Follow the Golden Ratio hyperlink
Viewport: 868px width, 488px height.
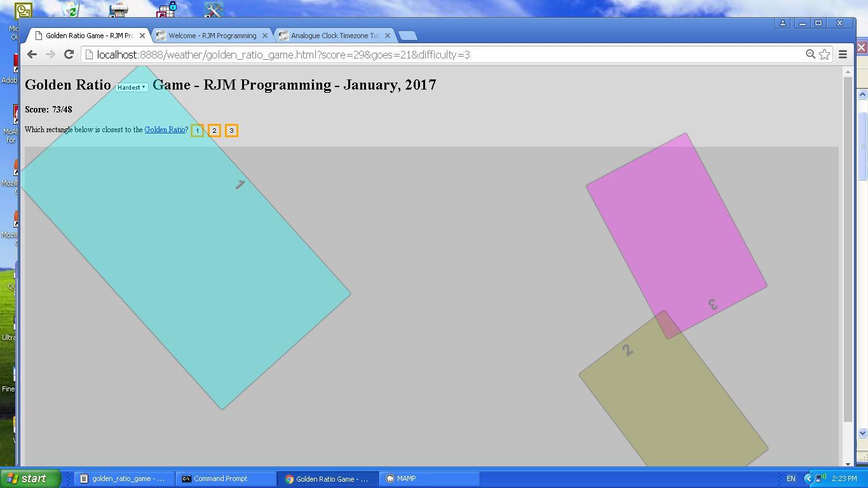coord(165,130)
